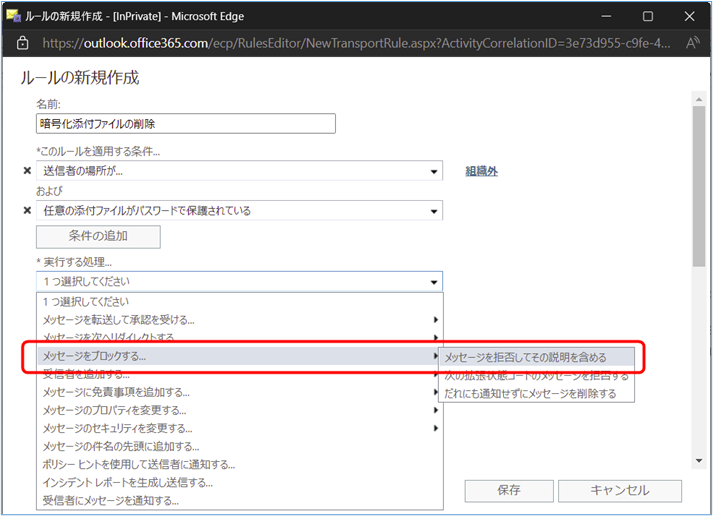Select 次の拡張状態コードのメッセージを拒否する submenu item
The image size is (713, 516).
(537, 376)
